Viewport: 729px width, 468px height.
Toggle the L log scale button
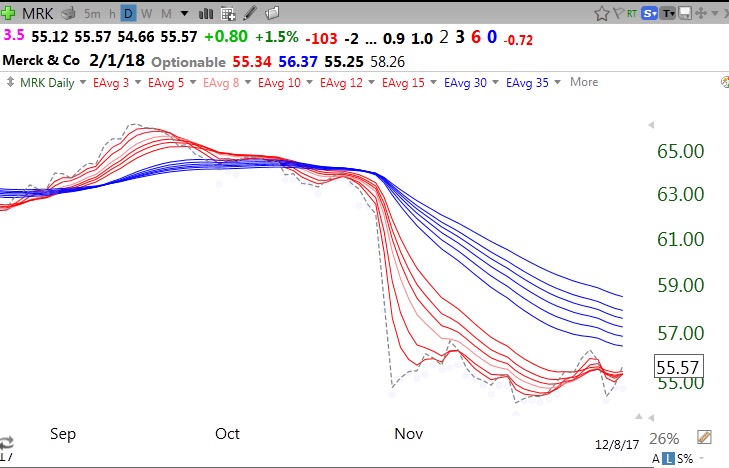tap(667, 458)
